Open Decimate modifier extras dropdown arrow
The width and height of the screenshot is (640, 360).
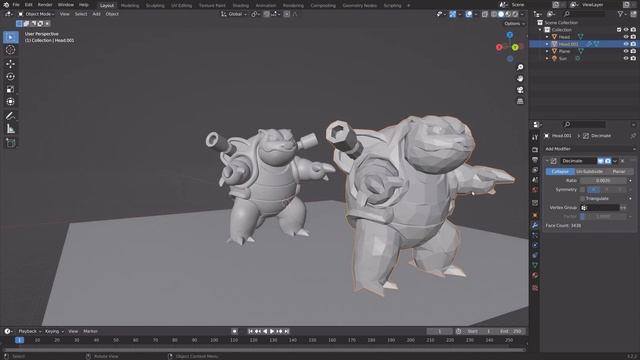[x=615, y=161]
